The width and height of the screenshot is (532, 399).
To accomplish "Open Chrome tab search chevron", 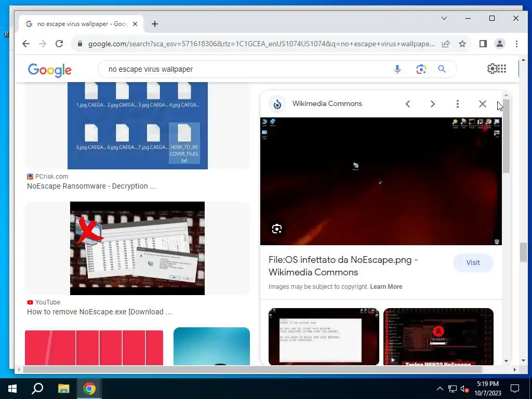I will [x=444, y=18].
